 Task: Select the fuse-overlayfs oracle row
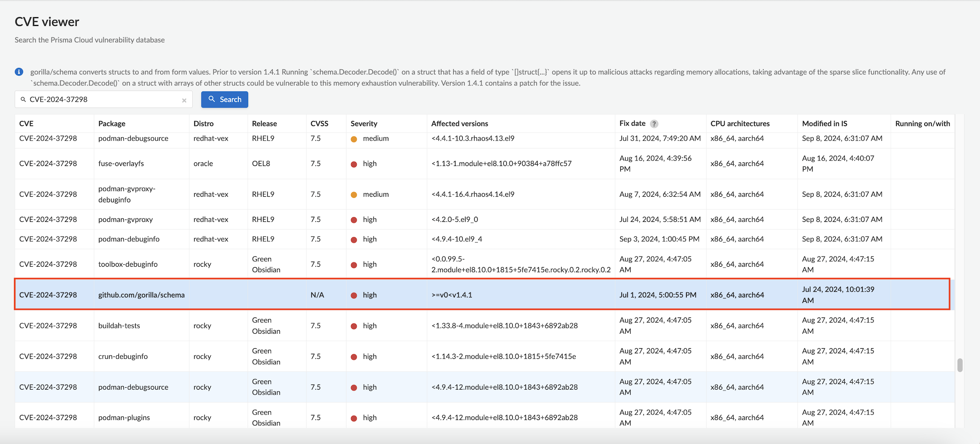121,164
